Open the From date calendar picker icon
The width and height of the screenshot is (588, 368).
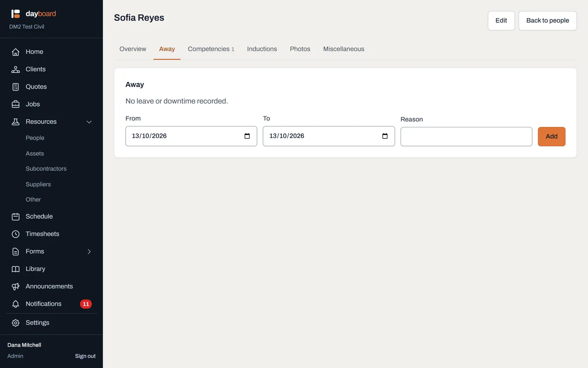pos(247,136)
